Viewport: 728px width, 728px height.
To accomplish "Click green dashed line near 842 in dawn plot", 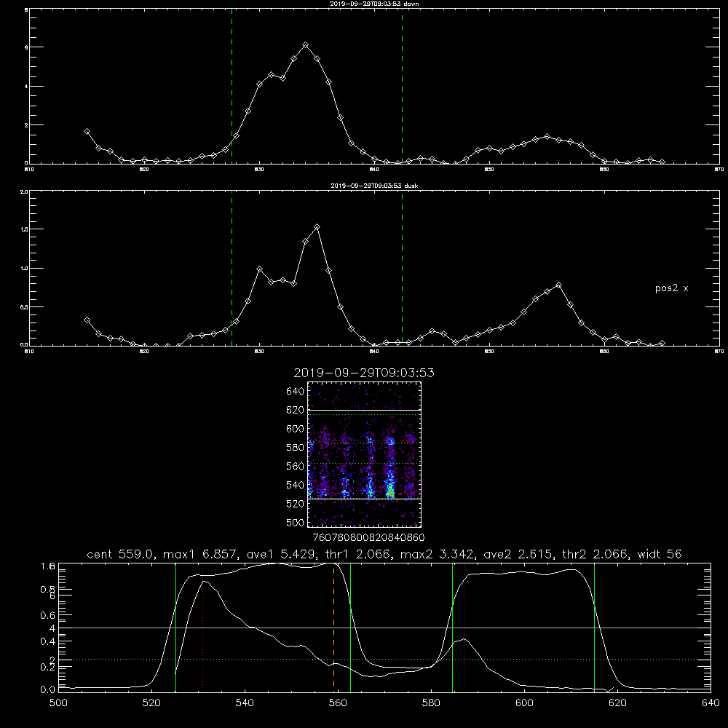I will tap(402, 86).
